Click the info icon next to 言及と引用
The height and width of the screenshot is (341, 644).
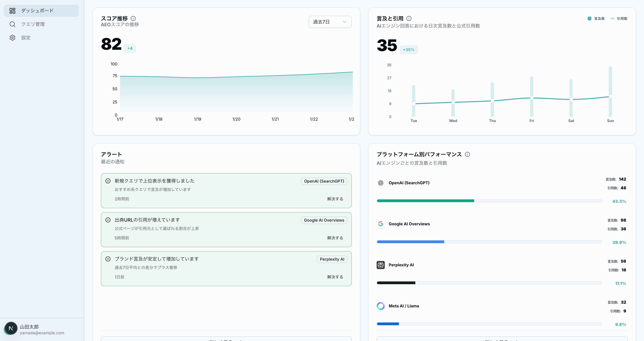[x=409, y=18]
